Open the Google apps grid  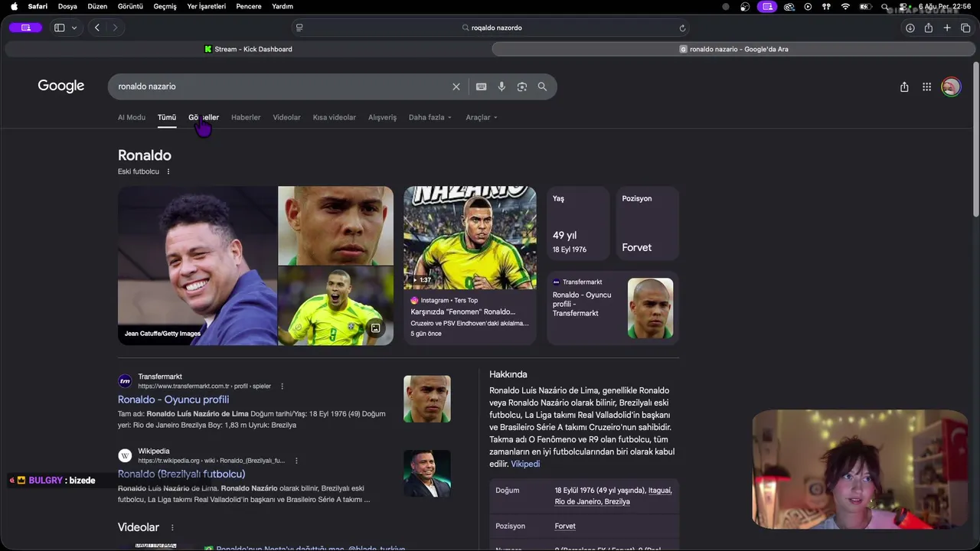point(926,86)
